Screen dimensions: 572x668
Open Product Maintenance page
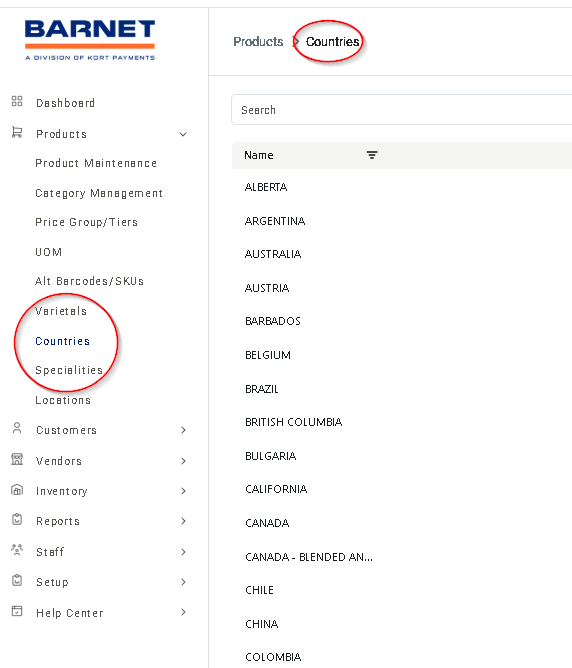tap(96, 163)
